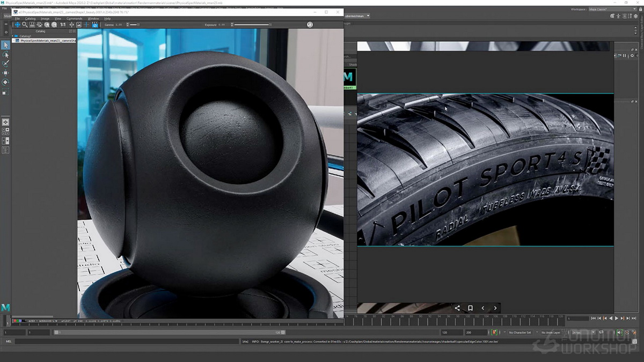Screen dimensions: 644x362
Task: Open the Image menu in the render viewer
Action: pyautogui.click(x=45, y=19)
